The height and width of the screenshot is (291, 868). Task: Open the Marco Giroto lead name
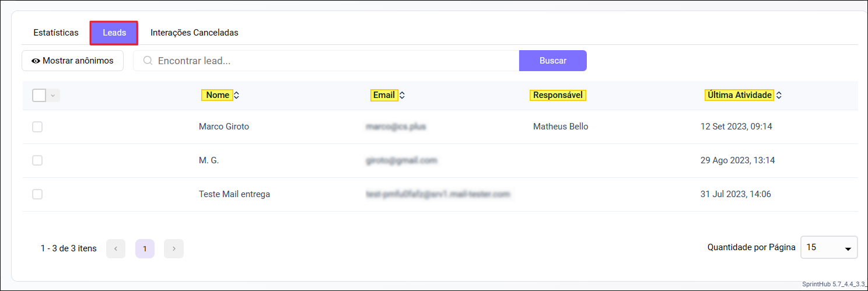point(223,127)
